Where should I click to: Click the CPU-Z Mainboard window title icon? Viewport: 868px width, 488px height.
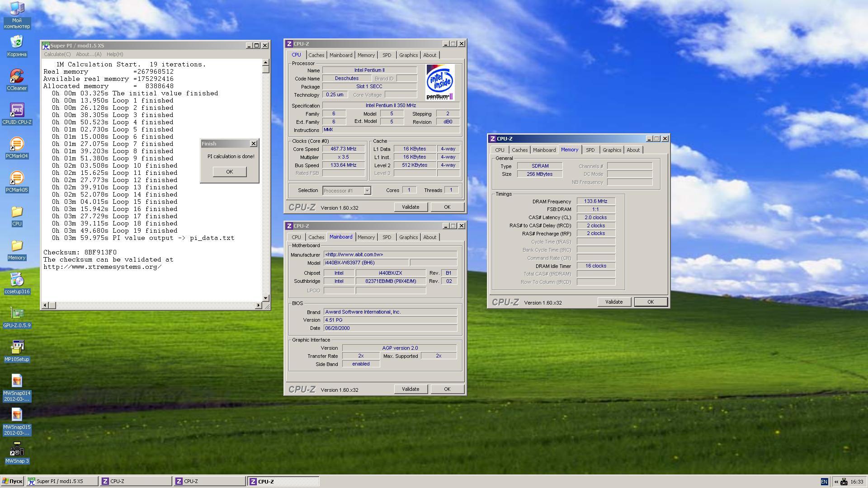point(289,226)
